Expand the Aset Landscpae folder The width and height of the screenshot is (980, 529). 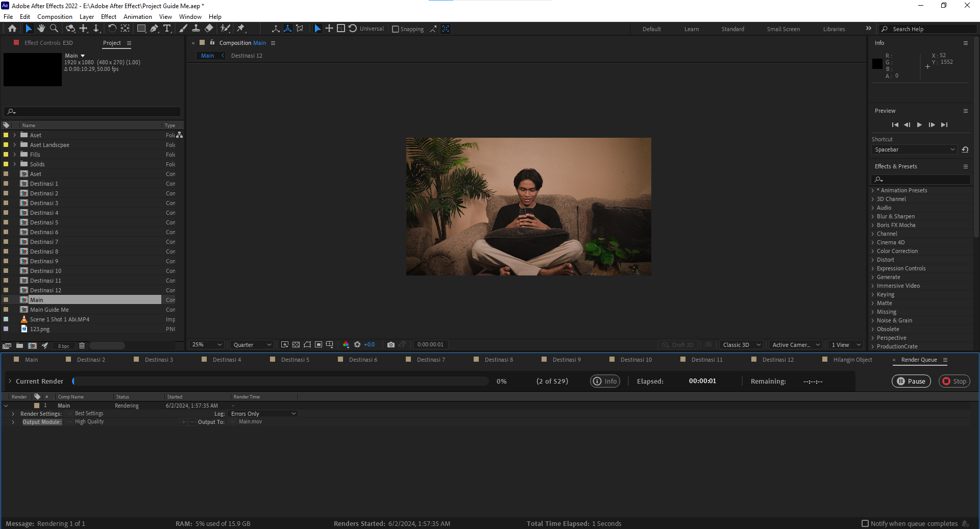[15, 145]
